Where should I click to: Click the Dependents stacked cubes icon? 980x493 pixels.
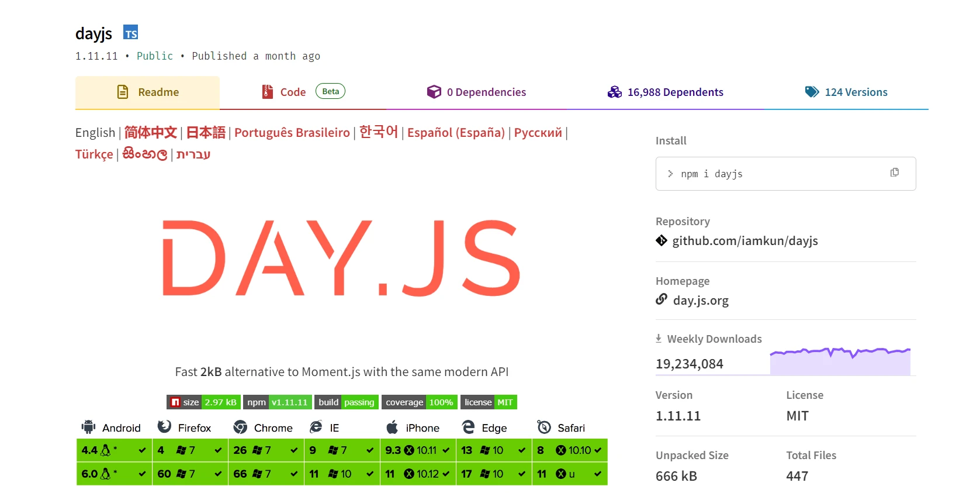coord(614,92)
